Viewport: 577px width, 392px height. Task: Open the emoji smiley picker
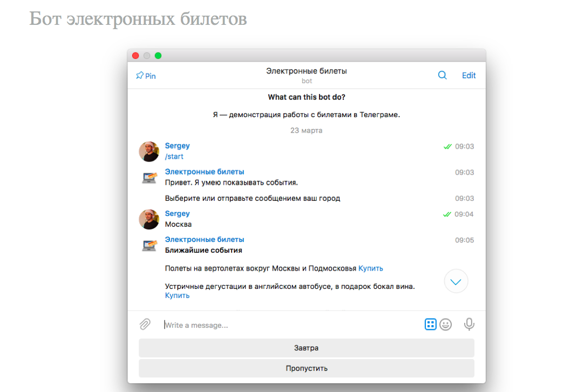pos(446,325)
